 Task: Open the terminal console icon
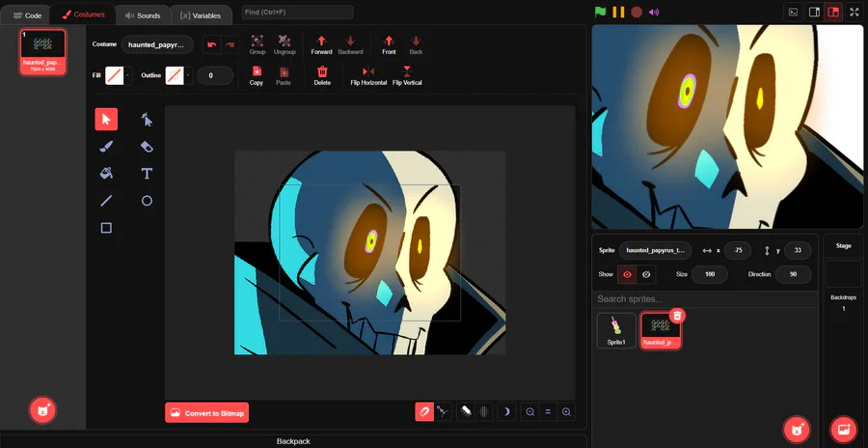pos(794,13)
